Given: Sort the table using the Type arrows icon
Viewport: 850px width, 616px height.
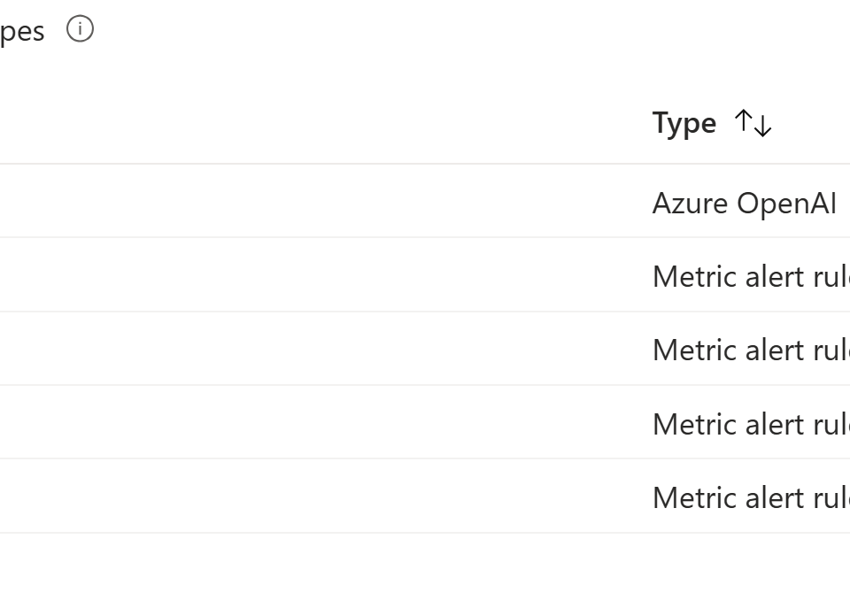Looking at the screenshot, I should tap(753, 123).
